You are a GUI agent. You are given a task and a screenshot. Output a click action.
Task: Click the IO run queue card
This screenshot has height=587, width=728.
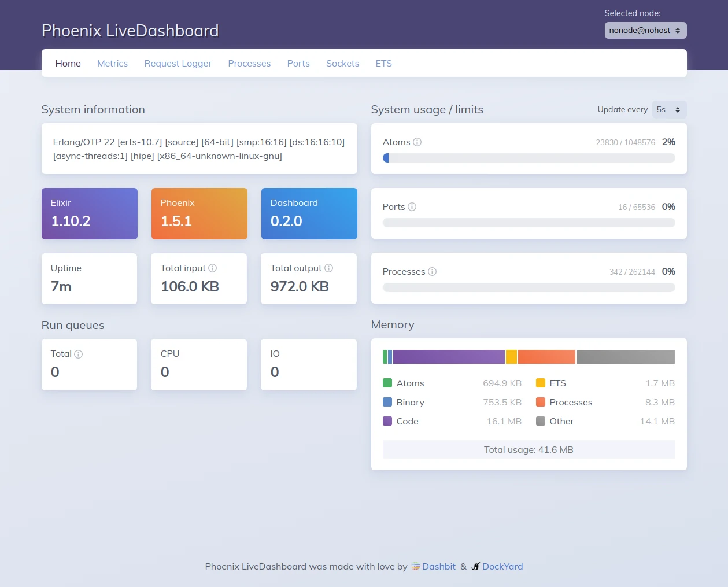pos(309,365)
